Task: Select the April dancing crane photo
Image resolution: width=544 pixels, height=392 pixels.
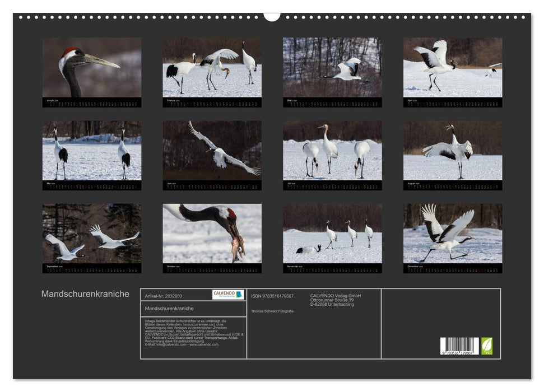Action: pos(453,67)
